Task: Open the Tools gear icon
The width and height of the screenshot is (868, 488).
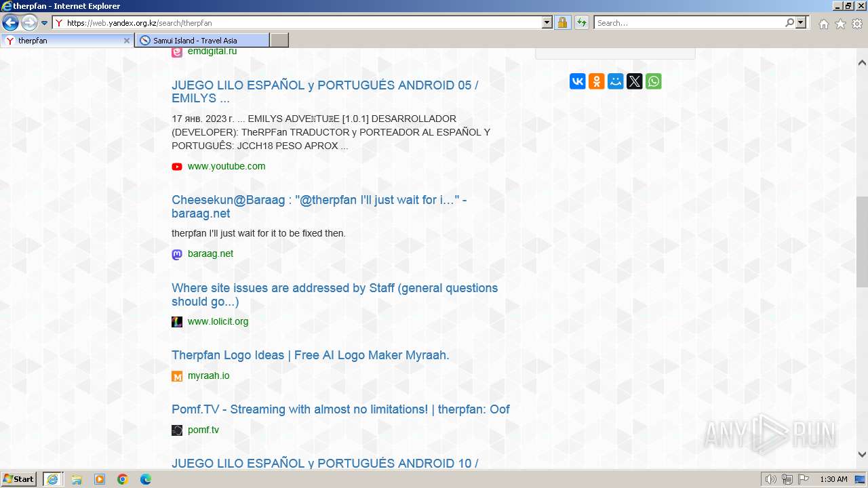Action: [x=857, y=24]
